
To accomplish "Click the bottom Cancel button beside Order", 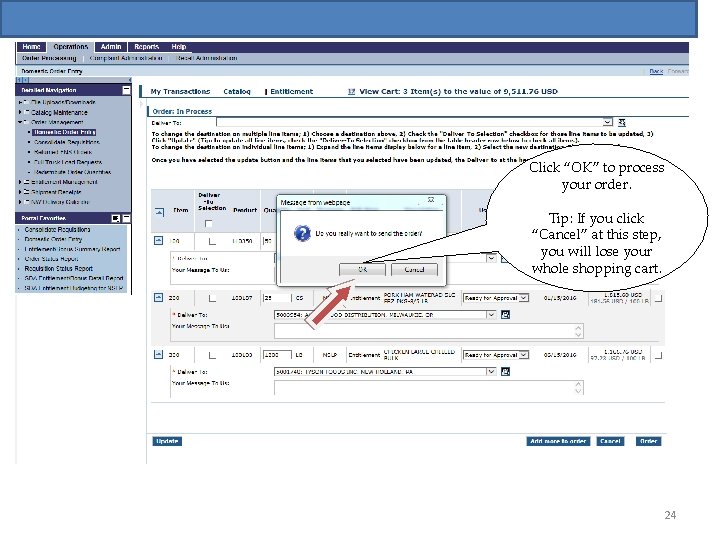I will point(610,441).
